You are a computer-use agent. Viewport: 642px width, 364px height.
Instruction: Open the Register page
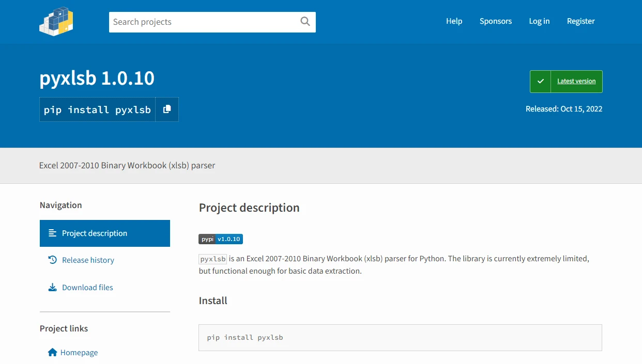pyautogui.click(x=580, y=21)
